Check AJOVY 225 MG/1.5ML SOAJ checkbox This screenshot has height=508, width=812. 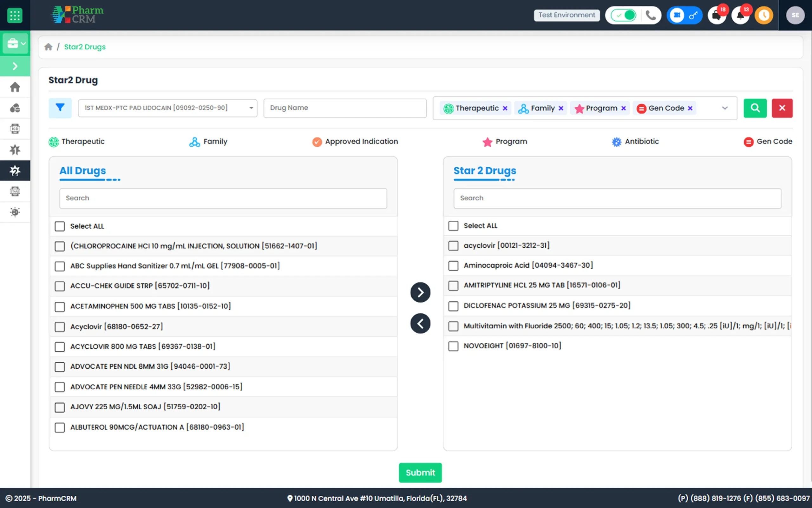pos(60,408)
